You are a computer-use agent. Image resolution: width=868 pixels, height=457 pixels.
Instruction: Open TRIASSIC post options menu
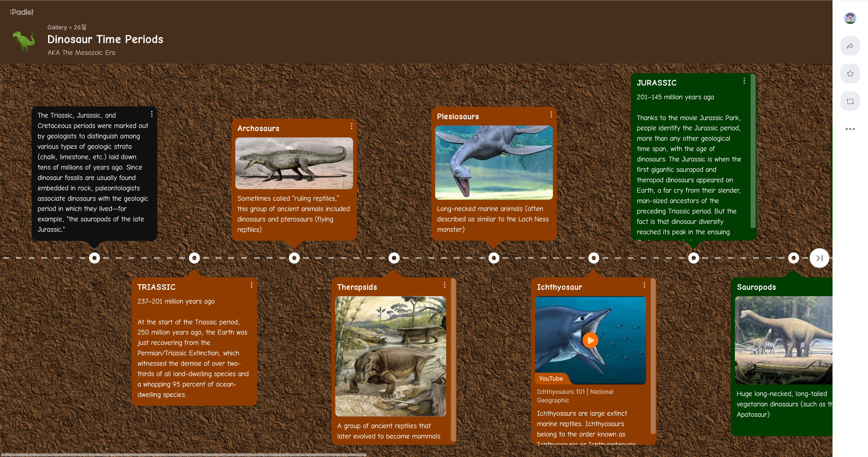[x=251, y=285]
